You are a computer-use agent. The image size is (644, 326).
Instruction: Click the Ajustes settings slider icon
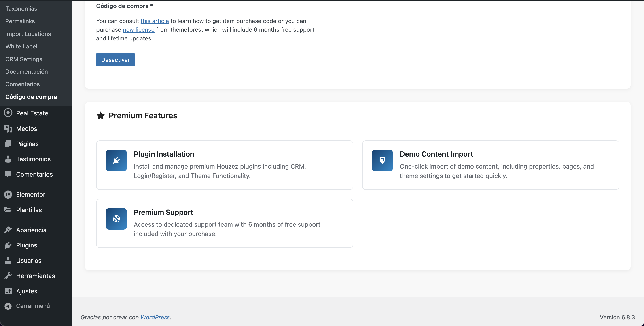click(8, 291)
